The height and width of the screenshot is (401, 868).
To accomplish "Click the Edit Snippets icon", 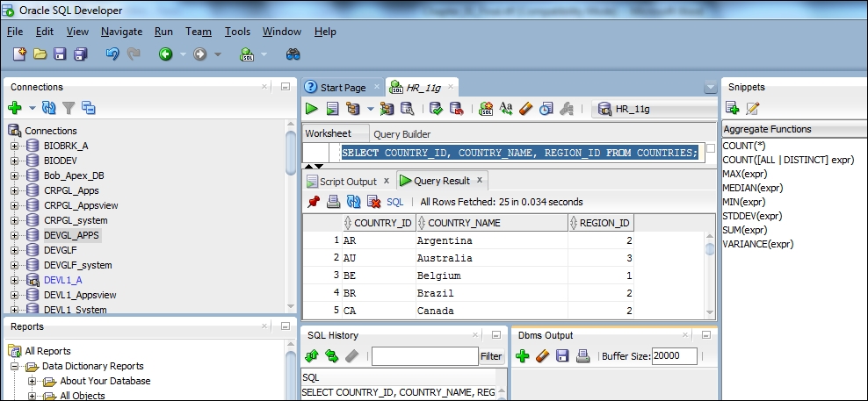I will click(x=752, y=108).
